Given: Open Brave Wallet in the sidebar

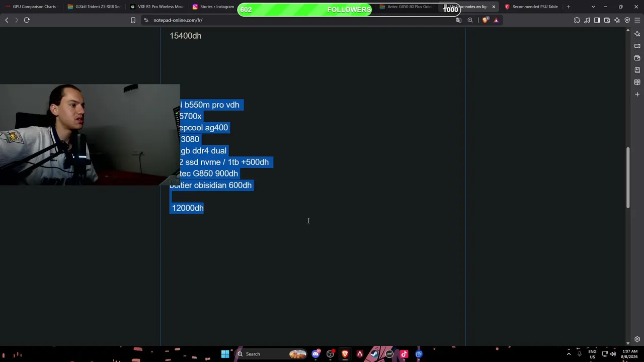Looking at the screenshot, I should tap(637, 58).
